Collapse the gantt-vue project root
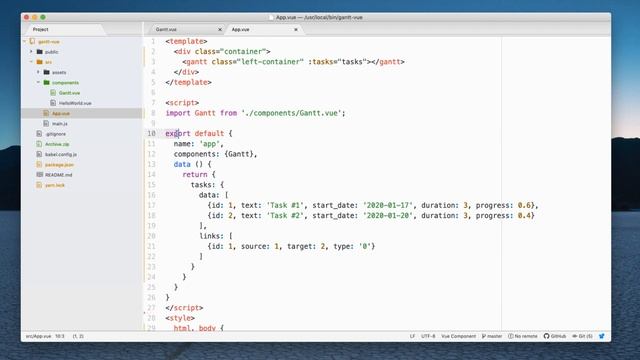 [24, 42]
